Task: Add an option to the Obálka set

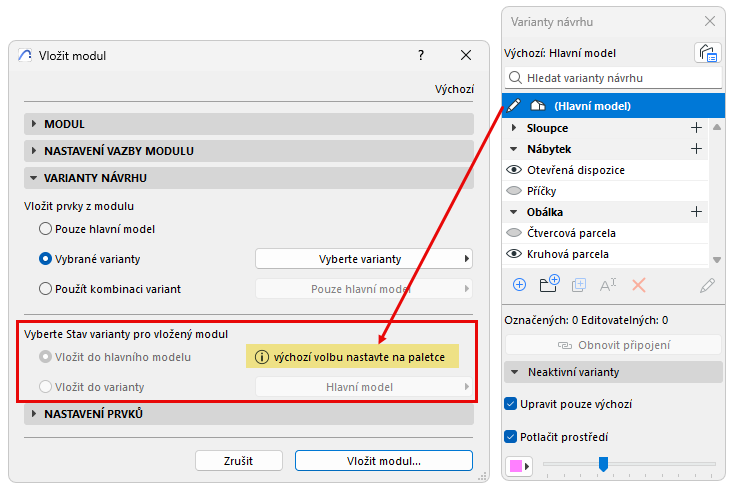Action: point(696,212)
